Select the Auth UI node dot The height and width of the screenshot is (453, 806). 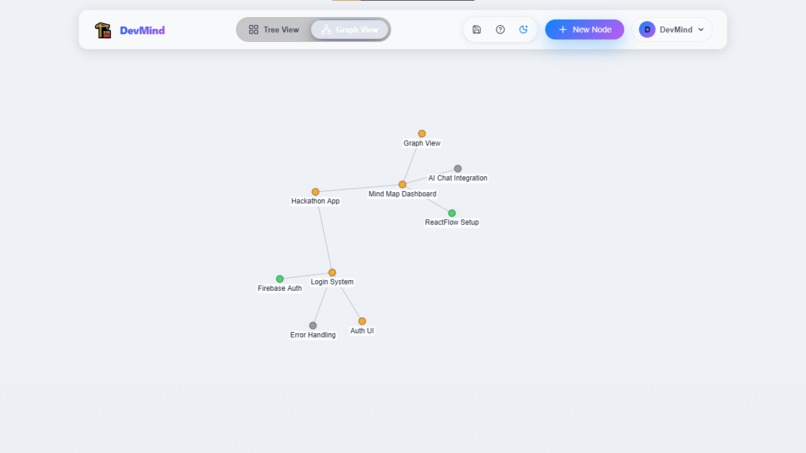pos(362,321)
